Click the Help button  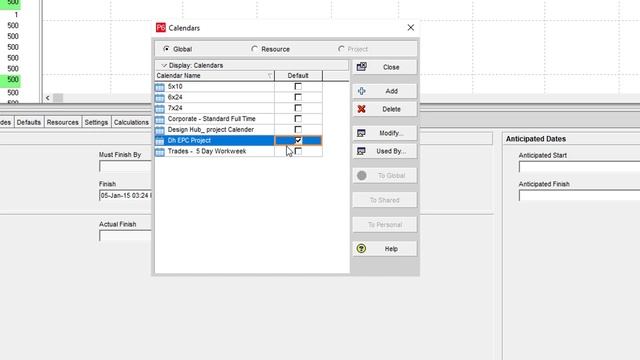click(385, 249)
